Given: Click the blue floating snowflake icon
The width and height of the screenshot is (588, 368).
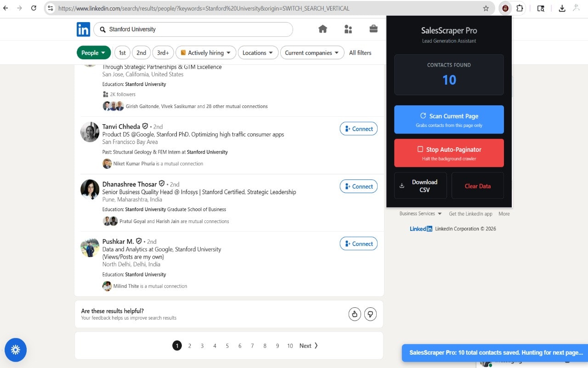Looking at the screenshot, I should click(x=16, y=350).
